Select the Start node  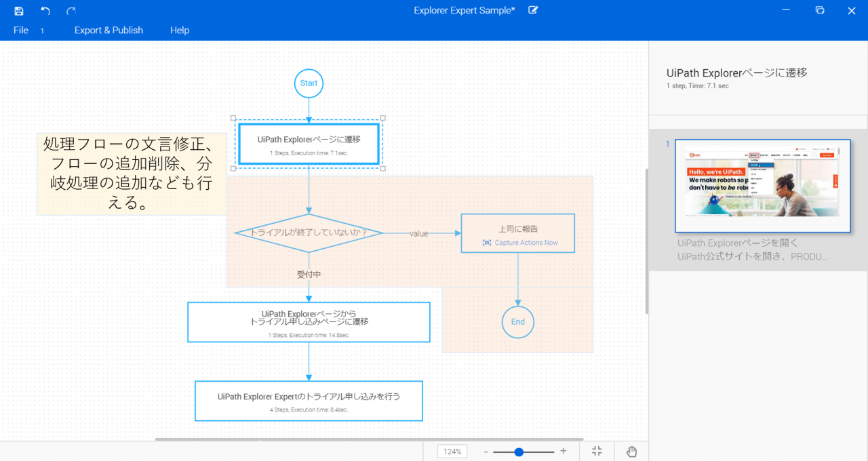[309, 83]
